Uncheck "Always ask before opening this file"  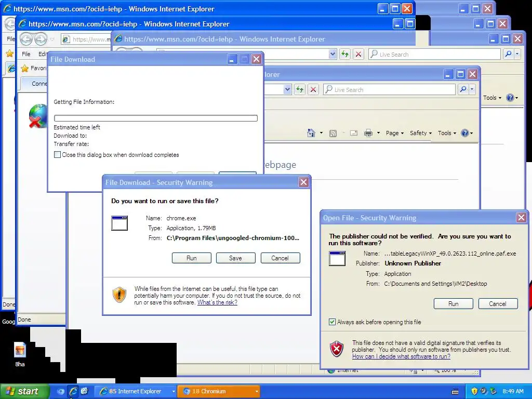(332, 322)
